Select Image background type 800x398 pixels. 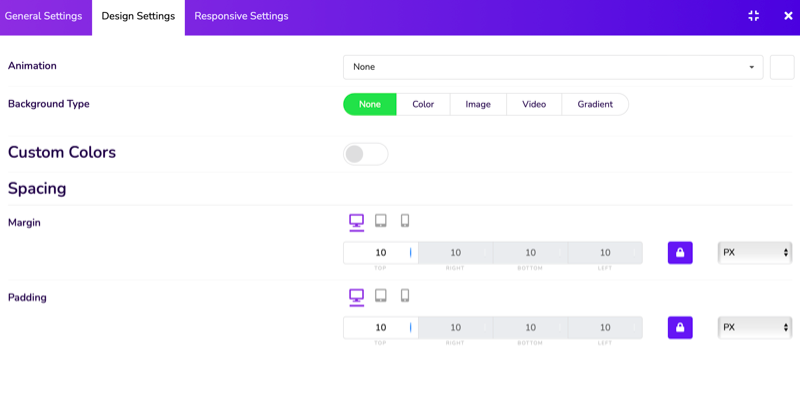click(478, 104)
